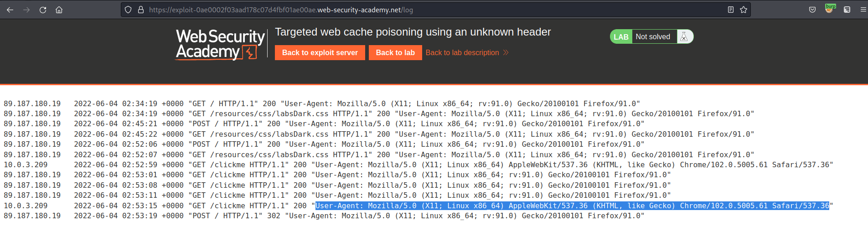Viewport: 868px width, 226px height.
Task: Click the Back to lab button
Action: pyautogui.click(x=395, y=53)
